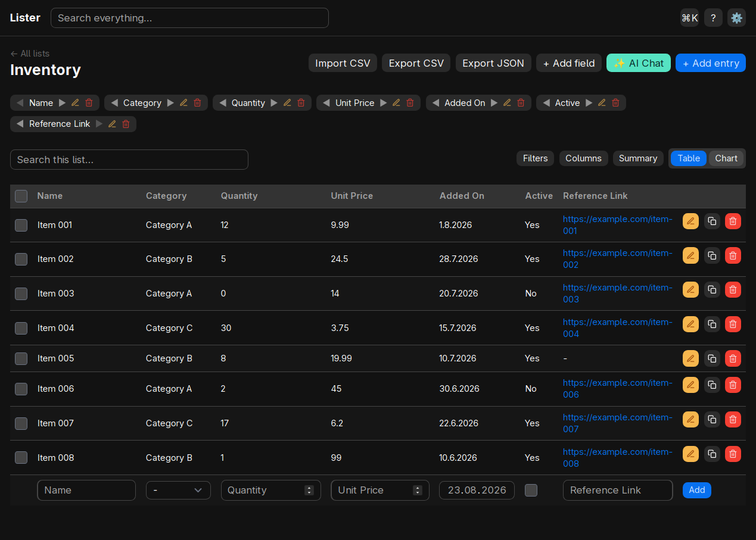Delete the Active field trash icon

(615, 103)
